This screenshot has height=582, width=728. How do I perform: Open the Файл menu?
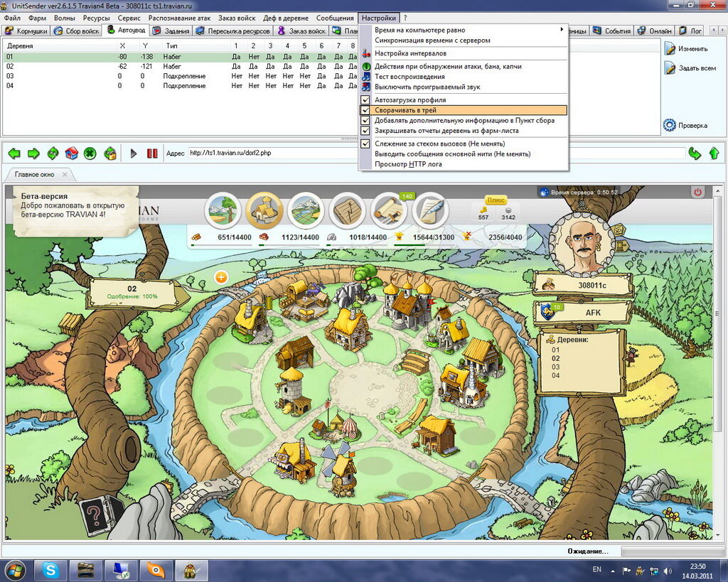(12, 18)
